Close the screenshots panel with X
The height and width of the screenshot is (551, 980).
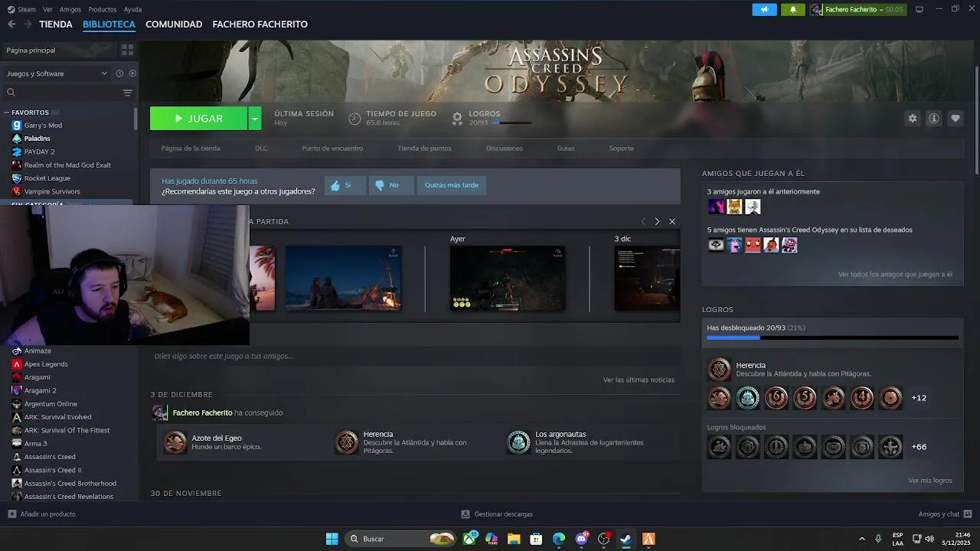672,221
